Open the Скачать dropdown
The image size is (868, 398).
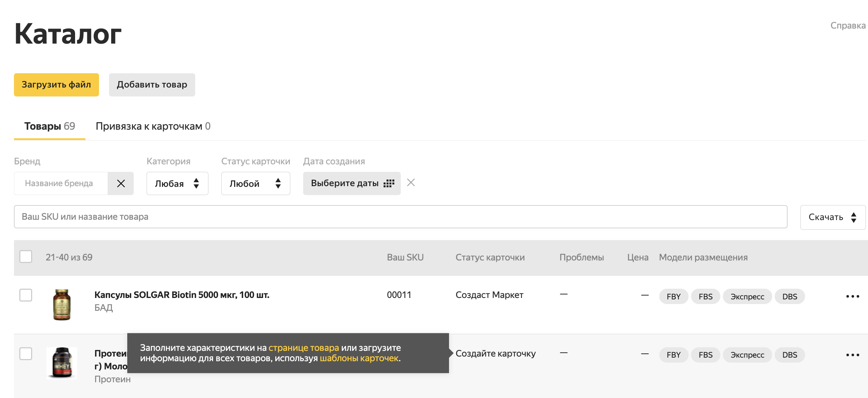point(833,217)
